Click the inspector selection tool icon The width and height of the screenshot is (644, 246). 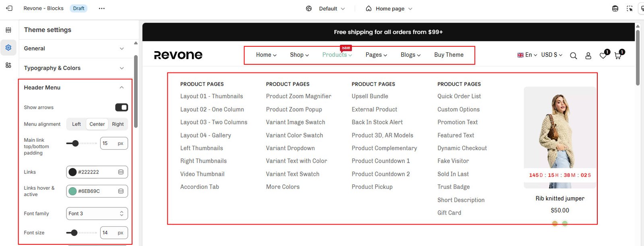point(630,8)
